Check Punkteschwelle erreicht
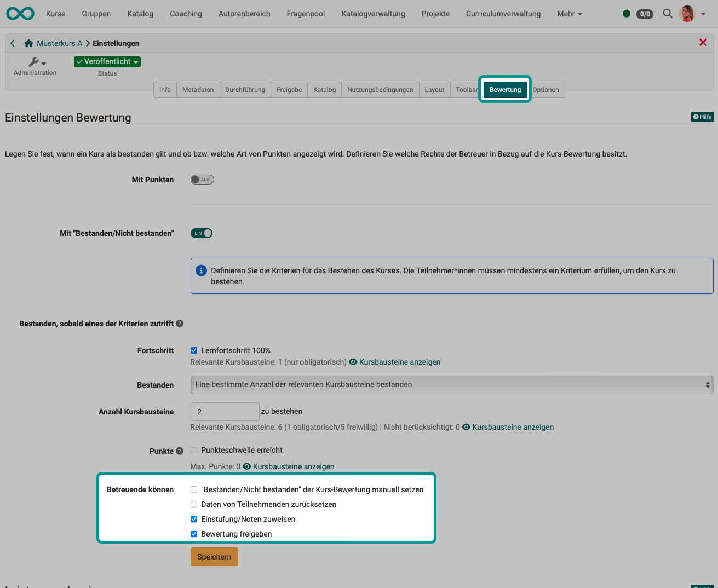Viewport: 718px width, 588px height. point(194,450)
